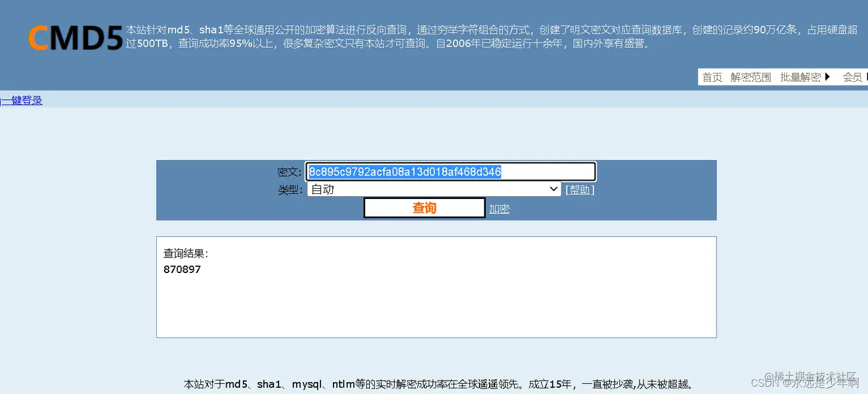Image resolution: width=868 pixels, height=394 pixels.
Task: Click the CMD5 logo
Action: click(75, 36)
